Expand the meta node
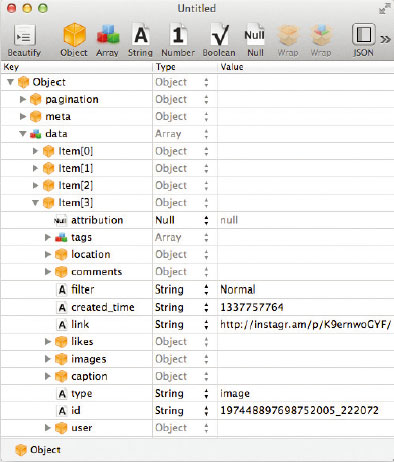The width and height of the screenshot is (394, 462). (x=23, y=116)
